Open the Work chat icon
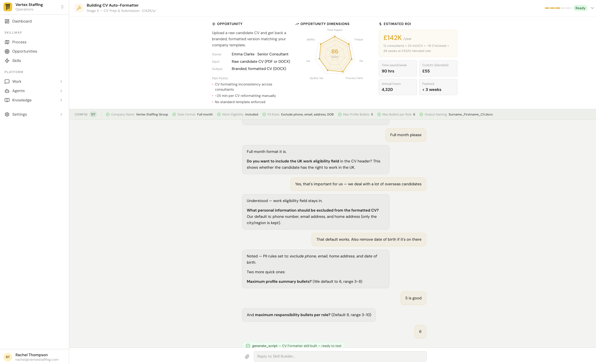This screenshot has height=364, width=596. click(7, 81)
